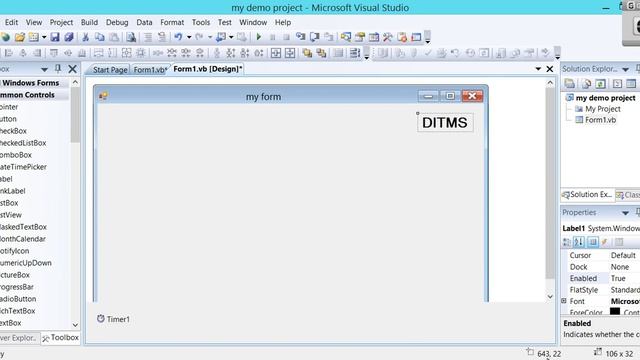Click Make Same Width layout icon
The width and height of the screenshot is (640, 360).
(98, 53)
